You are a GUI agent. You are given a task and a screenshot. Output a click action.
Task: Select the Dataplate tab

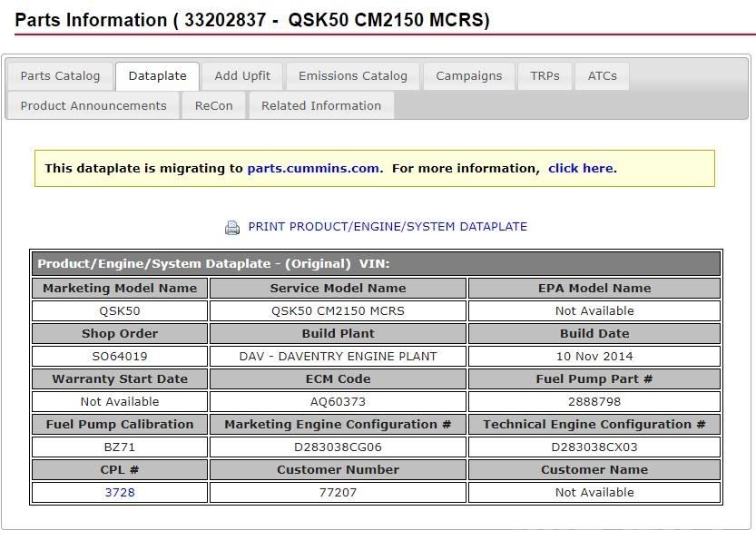[x=157, y=76]
